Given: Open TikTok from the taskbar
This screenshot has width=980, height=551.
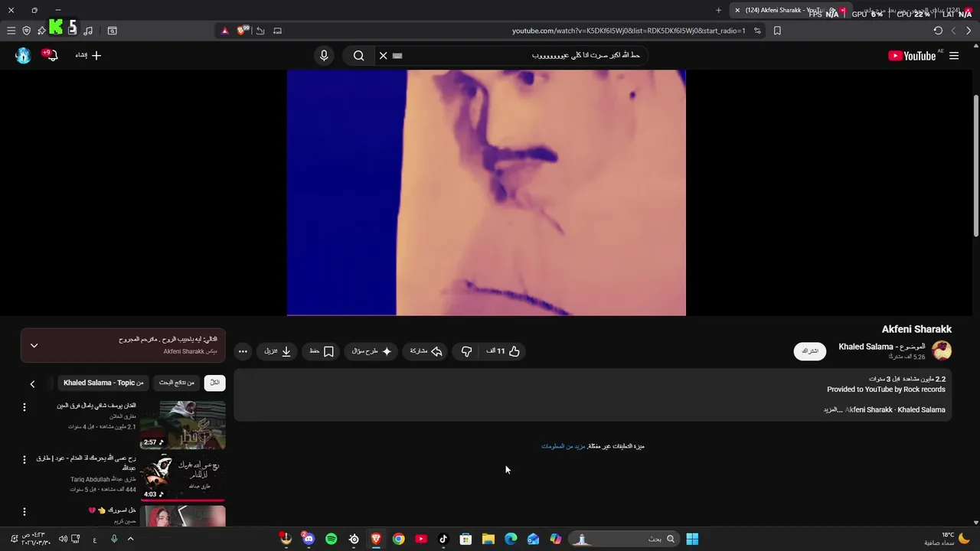Looking at the screenshot, I should pyautogui.click(x=443, y=539).
